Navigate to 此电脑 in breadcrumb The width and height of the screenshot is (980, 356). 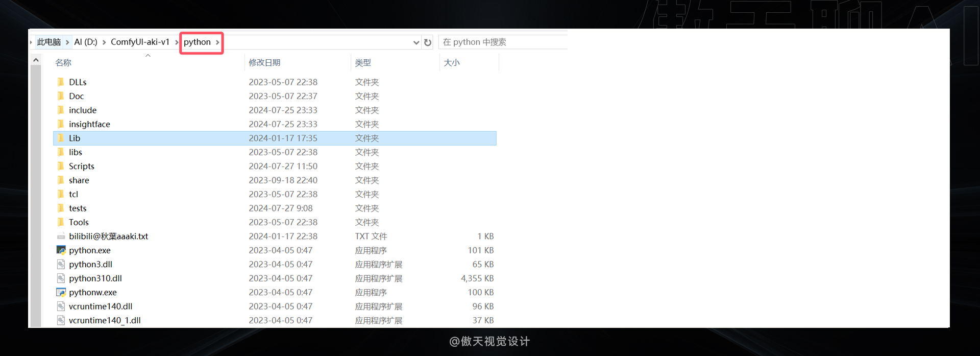point(49,42)
